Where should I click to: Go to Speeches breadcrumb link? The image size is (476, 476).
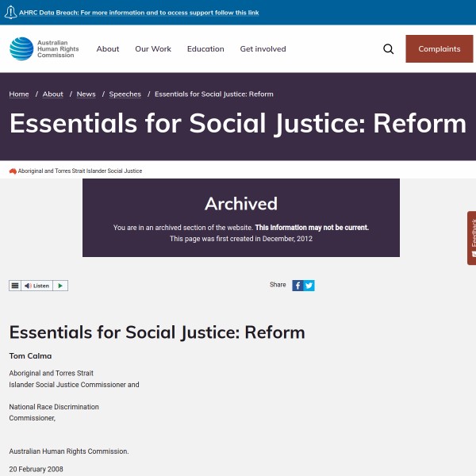[125, 94]
